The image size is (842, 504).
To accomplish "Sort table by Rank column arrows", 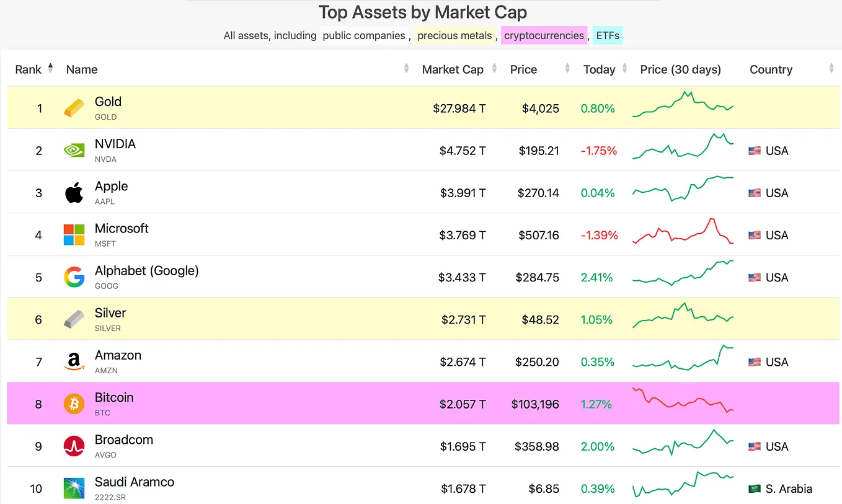I will tap(50, 68).
